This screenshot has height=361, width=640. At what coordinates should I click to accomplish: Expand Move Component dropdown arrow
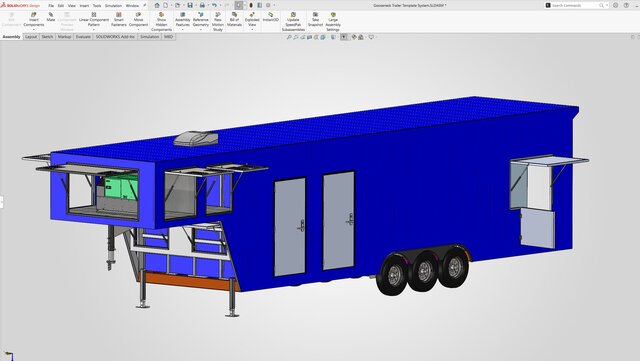coord(138,30)
